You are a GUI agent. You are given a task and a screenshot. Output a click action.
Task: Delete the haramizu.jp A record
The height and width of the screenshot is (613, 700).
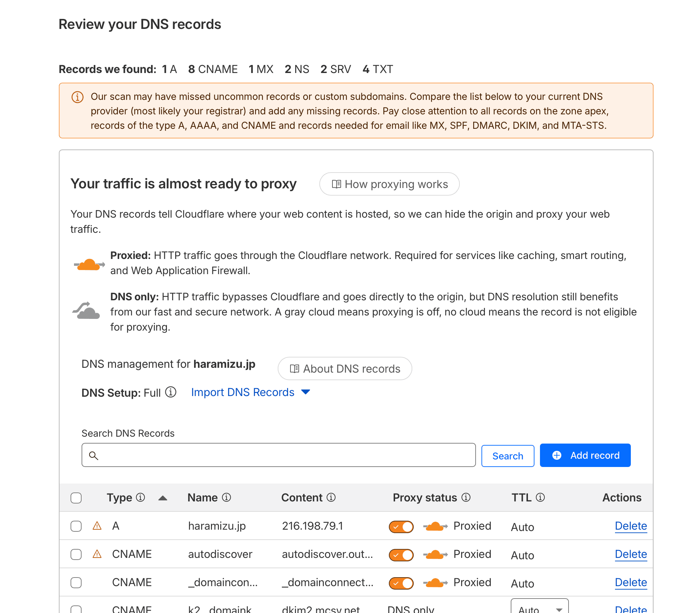pos(630,526)
